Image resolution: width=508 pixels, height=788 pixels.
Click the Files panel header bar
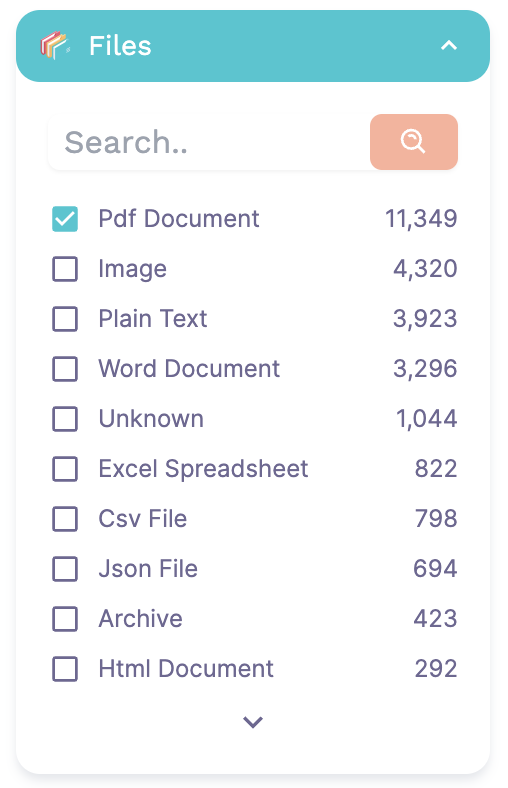(x=253, y=46)
